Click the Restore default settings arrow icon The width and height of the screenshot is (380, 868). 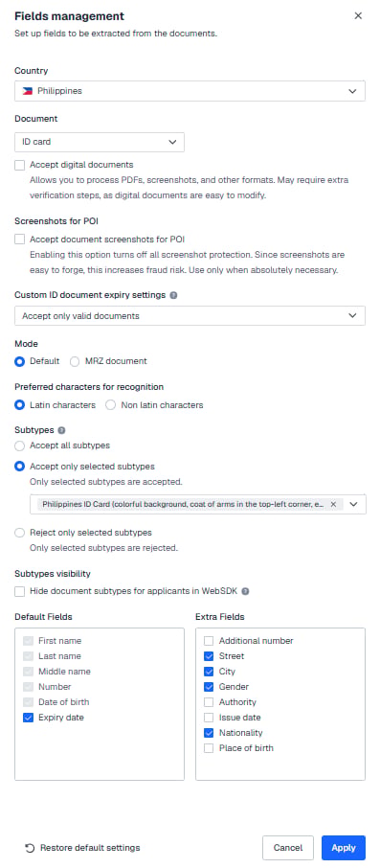pyautogui.click(x=30, y=848)
